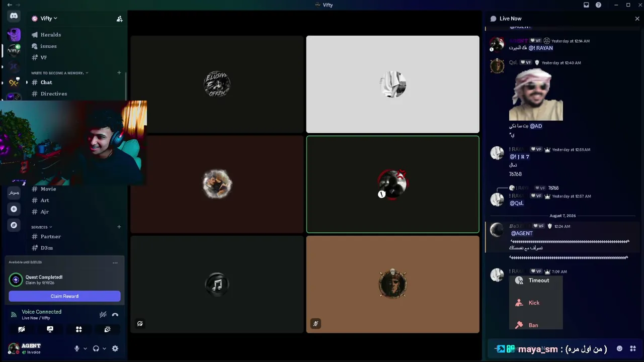Click the Qsl username in chat
The width and height of the screenshot is (644, 362).
(513, 63)
